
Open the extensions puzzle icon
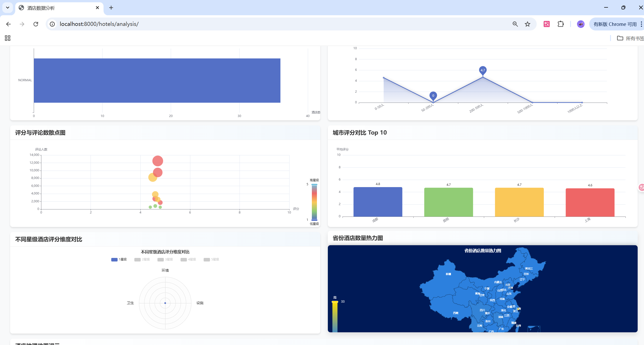[561, 24]
